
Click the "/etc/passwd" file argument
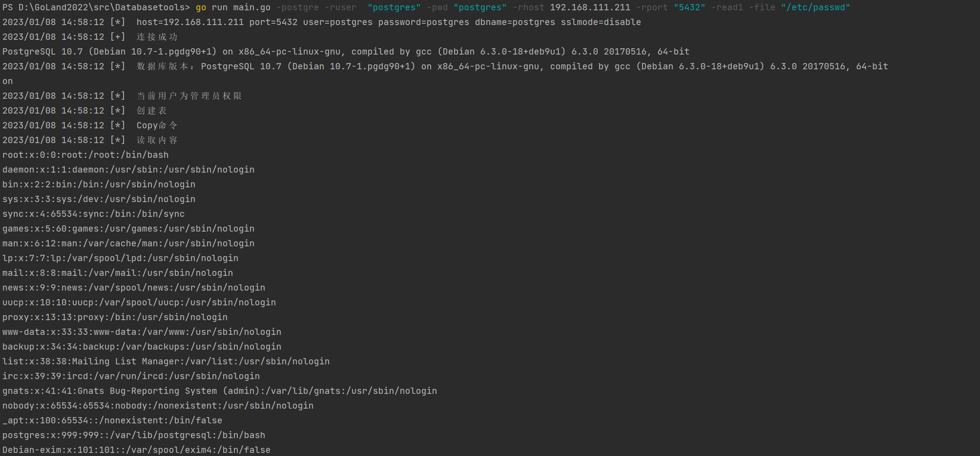[x=815, y=8]
